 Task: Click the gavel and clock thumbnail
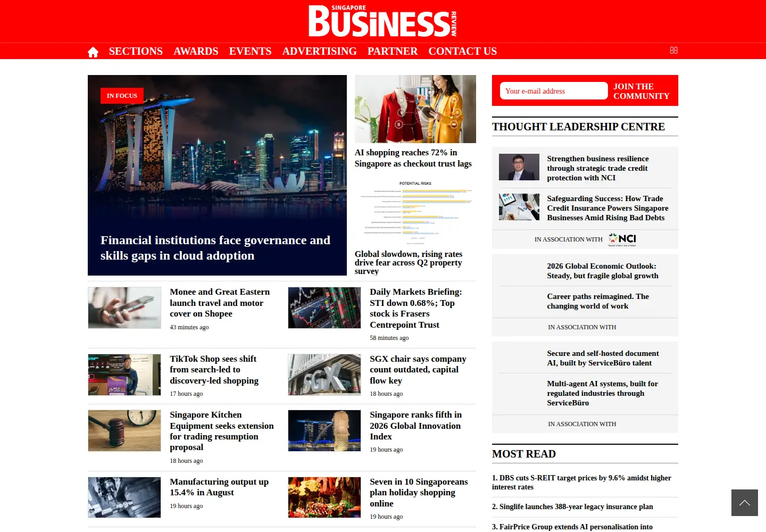click(124, 430)
